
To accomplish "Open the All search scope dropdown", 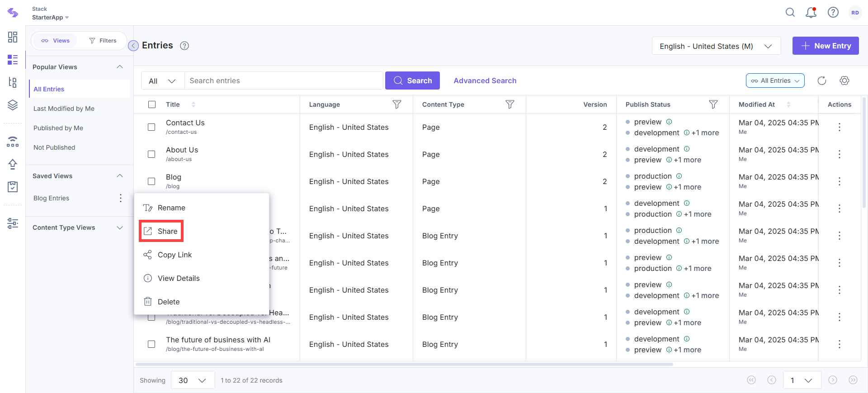I will pyautogui.click(x=162, y=80).
